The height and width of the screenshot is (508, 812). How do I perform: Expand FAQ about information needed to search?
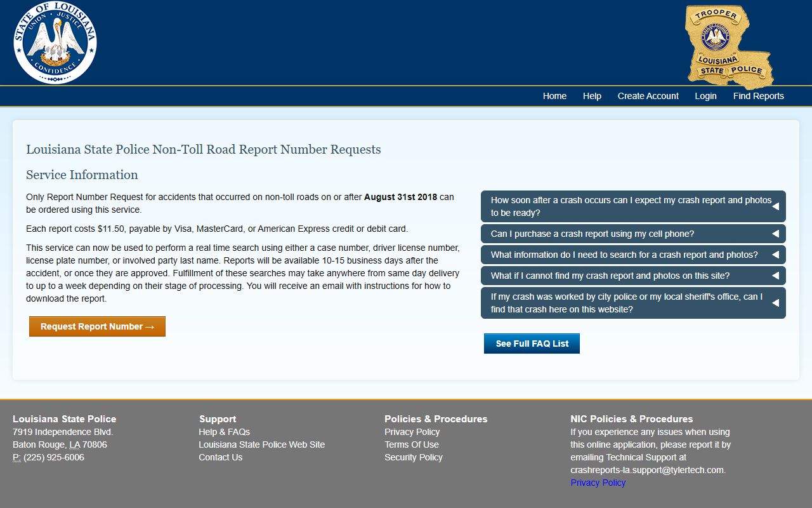pyautogui.click(x=633, y=255)
